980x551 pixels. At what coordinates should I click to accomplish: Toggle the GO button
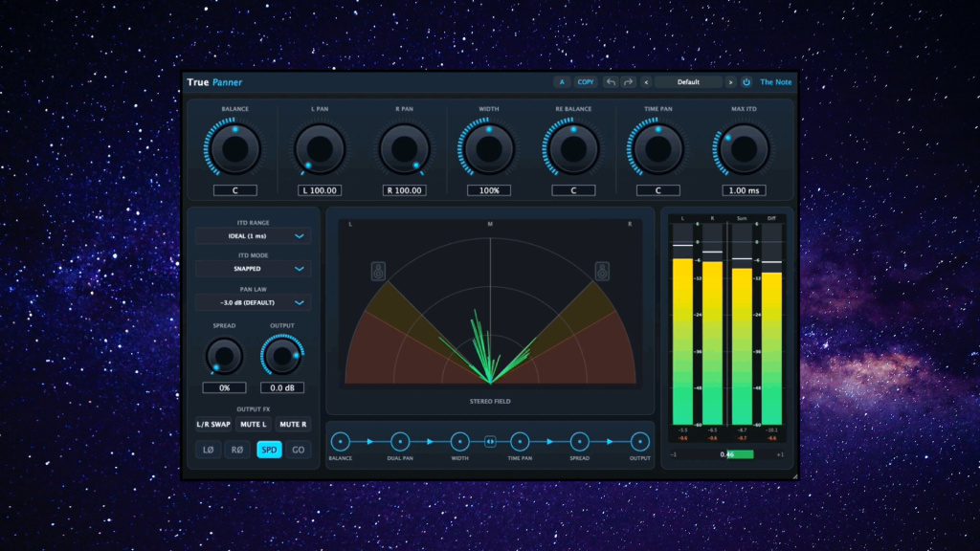(299, 450)
